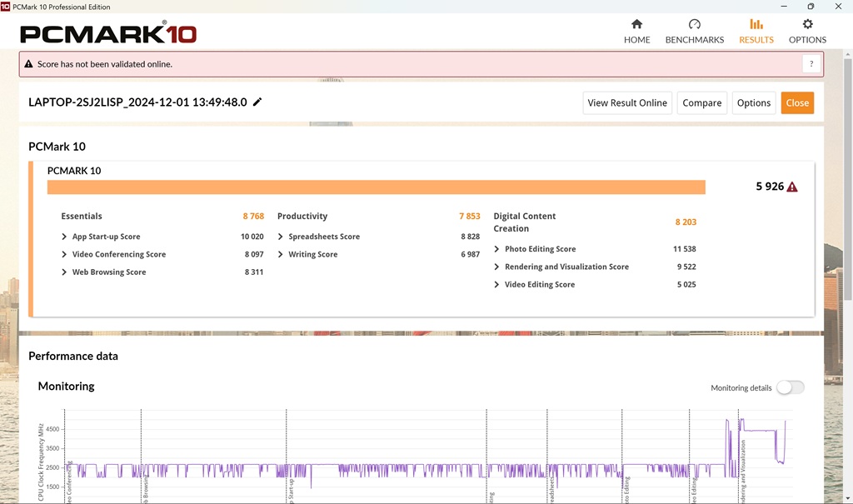Click Digital Content Creation score 8 203

[686, 222]
